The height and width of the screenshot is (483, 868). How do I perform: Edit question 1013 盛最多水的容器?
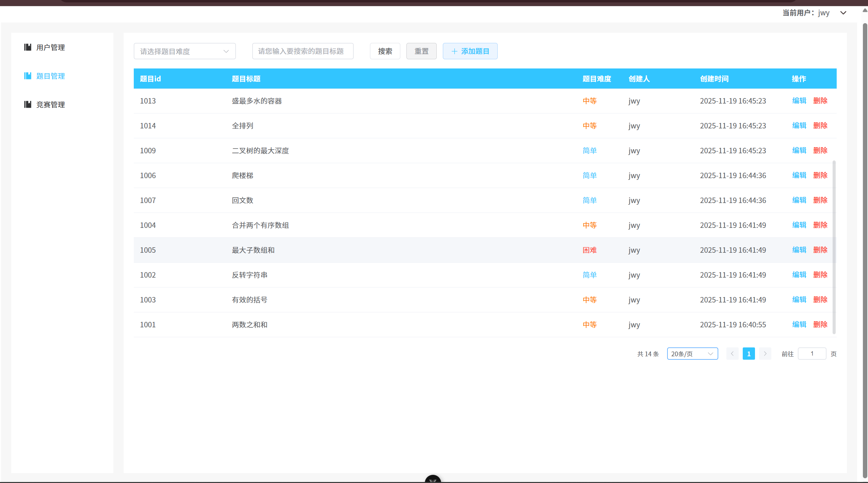click(x=799, y=100)
